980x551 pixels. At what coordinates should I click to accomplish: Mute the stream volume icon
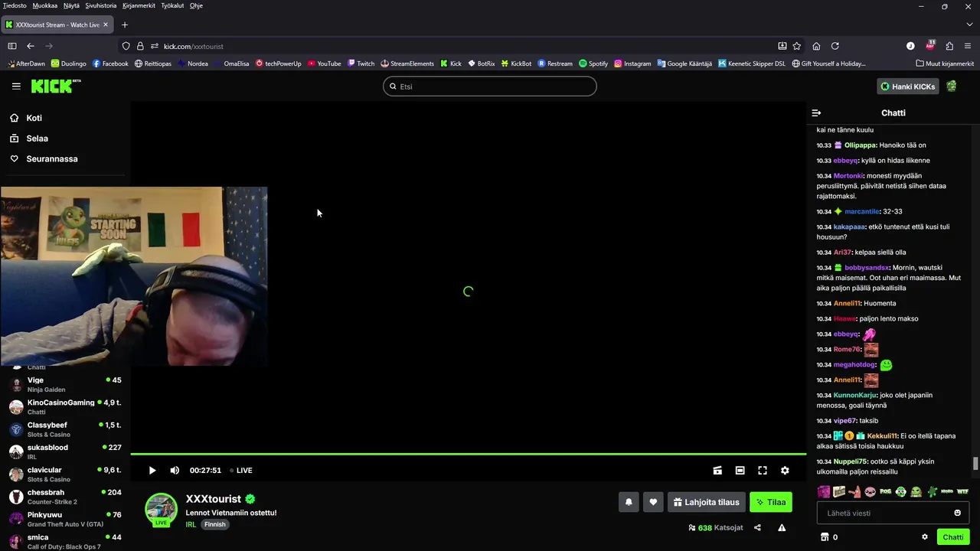tap(175, 471)
